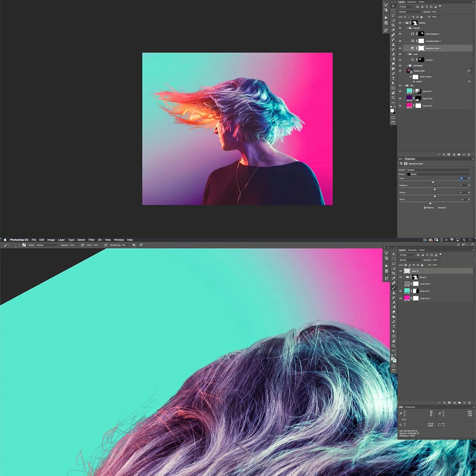476x476 pixels.
Task: Open the Window menu
Action: [x=119, y=240]
